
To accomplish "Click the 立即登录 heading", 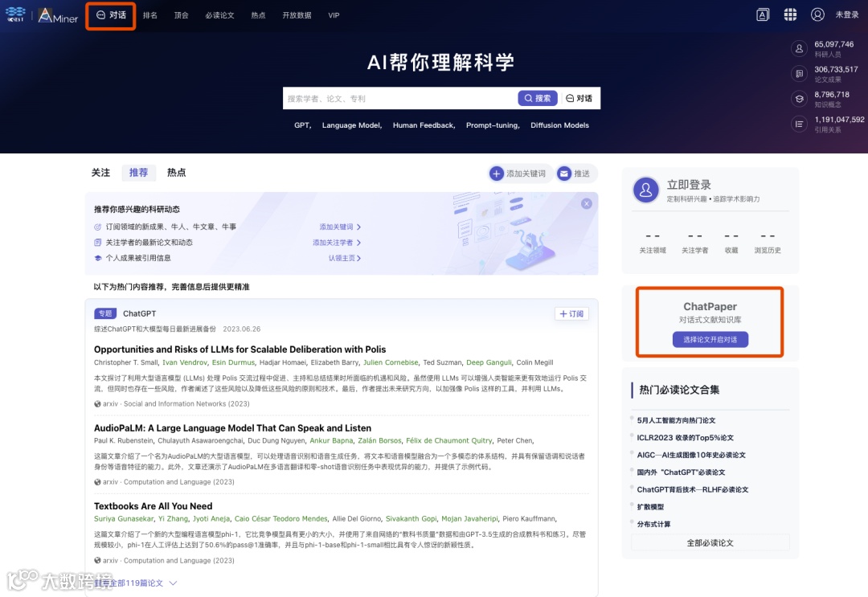I will pos(689,185).
